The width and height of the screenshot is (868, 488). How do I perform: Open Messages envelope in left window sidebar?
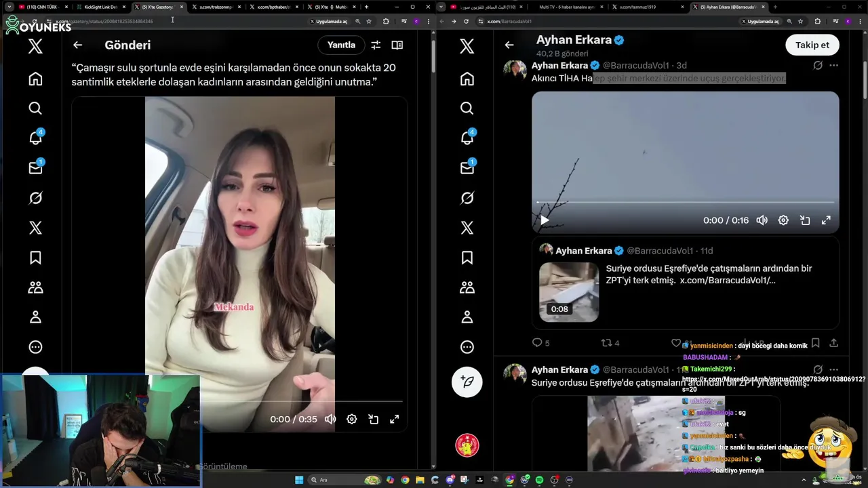35,168
